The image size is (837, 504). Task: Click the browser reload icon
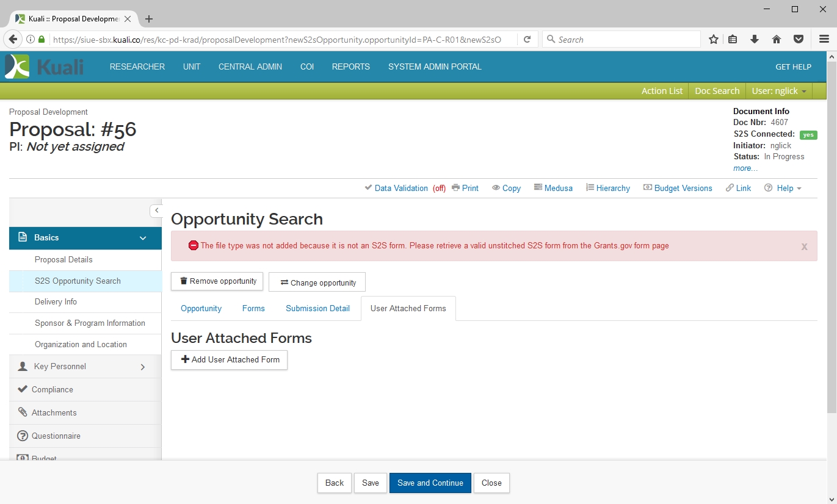click(x=527, y=40)
